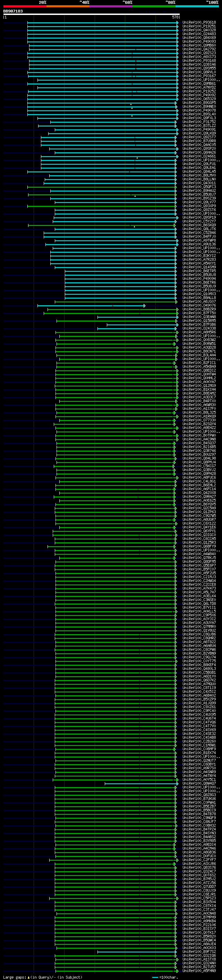The width and height of the screenshot is (222, 980).
Task: Select hit UniRef100_Q40328
Action: pyautogui.click(x=199, y=30)
